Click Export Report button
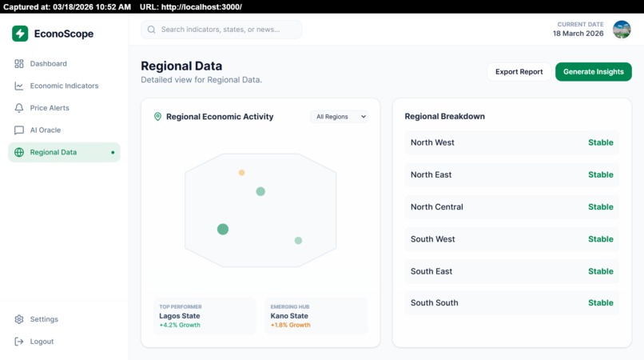This screenshot has width=644, height=360. coord(519,71)
